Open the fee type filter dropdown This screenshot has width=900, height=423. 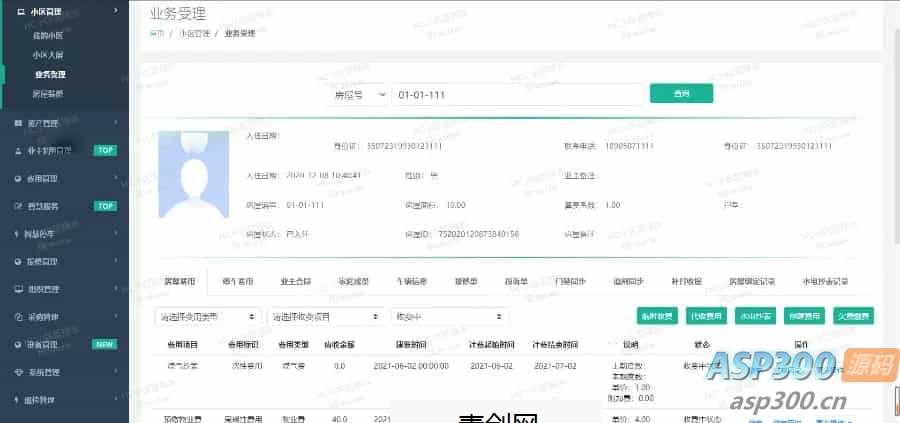tap(208, 316)
